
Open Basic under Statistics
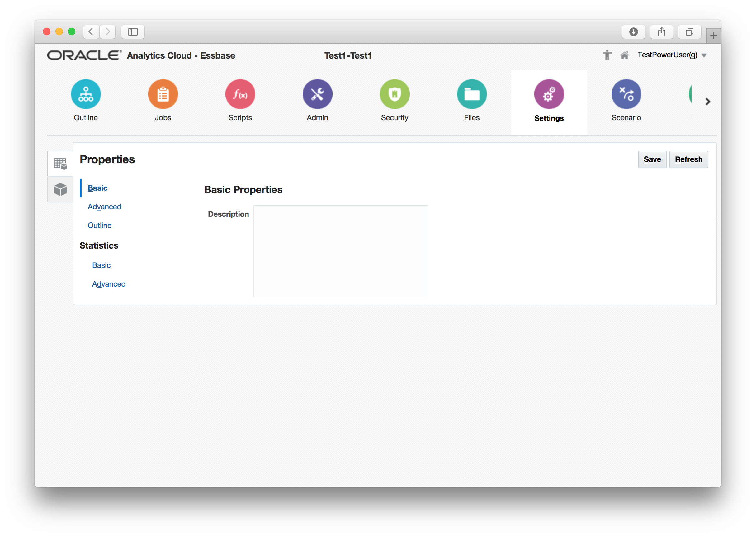tap(101, 265)
